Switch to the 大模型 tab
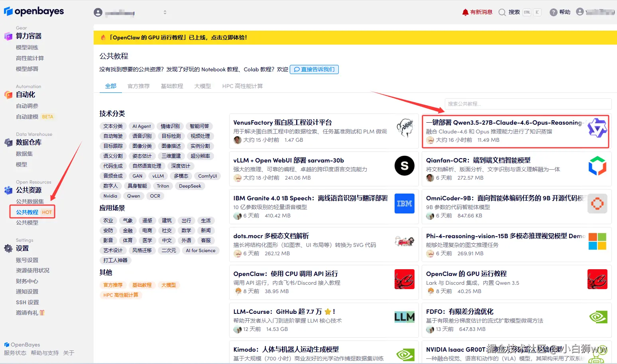This screenshot has height=364, width=617. tap(203, 86)
